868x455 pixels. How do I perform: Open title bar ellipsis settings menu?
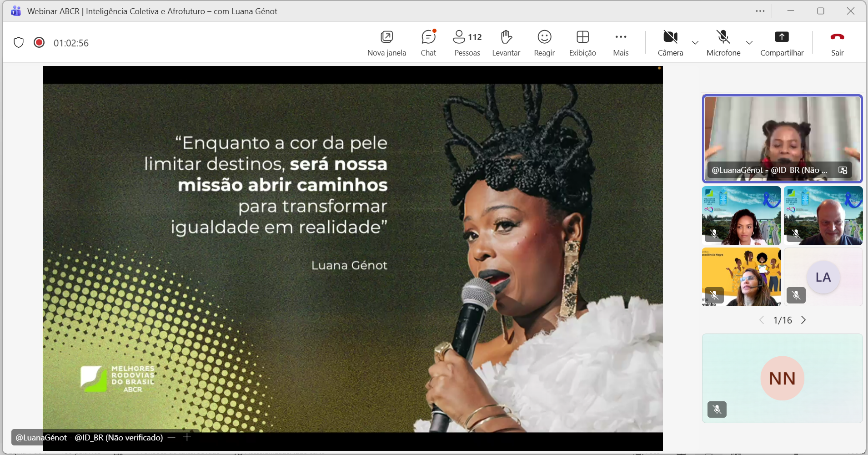coord(760,11)
